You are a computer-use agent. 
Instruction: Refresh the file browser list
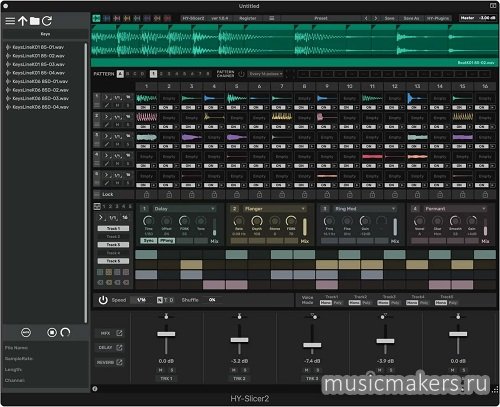pyautogui.click(x=47, y=21)
